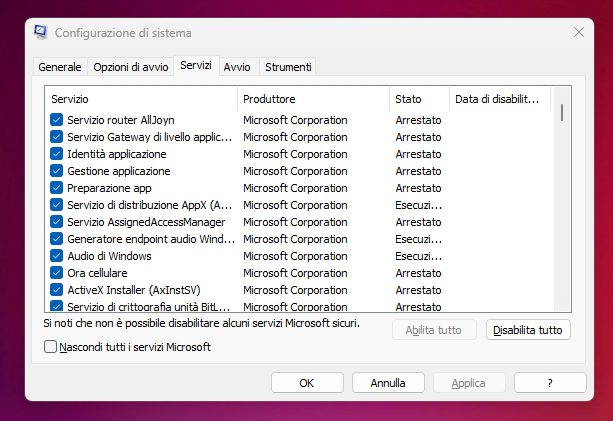Screen dimensions: 613x421
Task: Select ActiveX Installer (AxInstSV) row text
Action: [134, 290]
